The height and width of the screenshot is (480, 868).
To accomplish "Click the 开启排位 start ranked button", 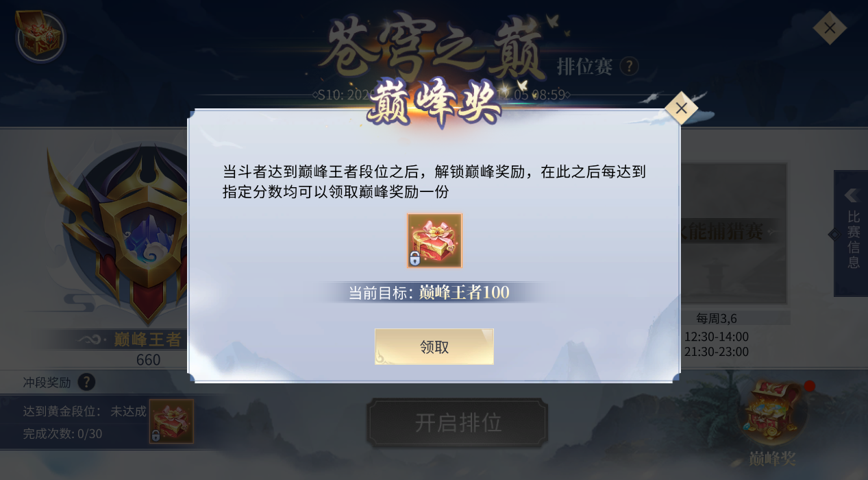I will (x=458, y=423).
